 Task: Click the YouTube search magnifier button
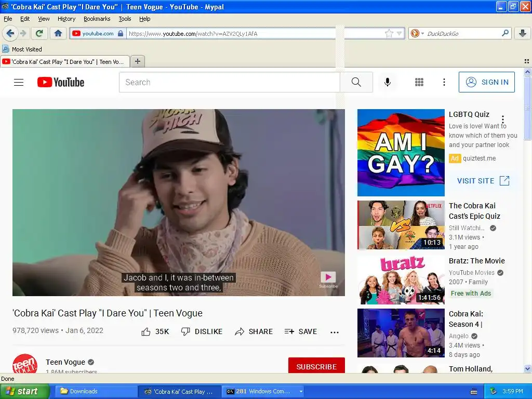coord(356,82)
